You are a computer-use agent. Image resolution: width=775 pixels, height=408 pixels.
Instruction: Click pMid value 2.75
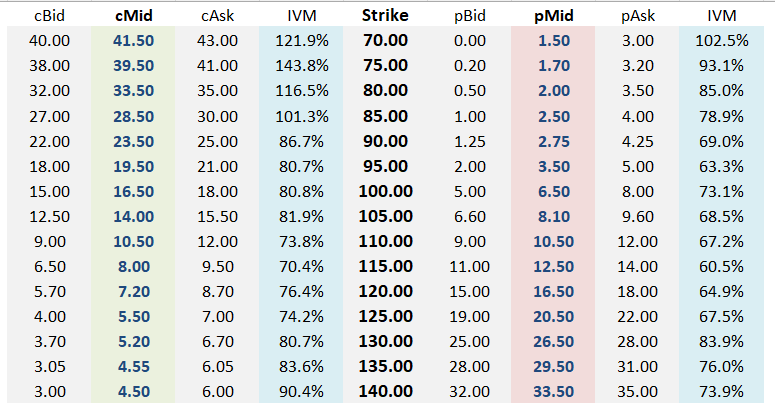pos(554,141)
